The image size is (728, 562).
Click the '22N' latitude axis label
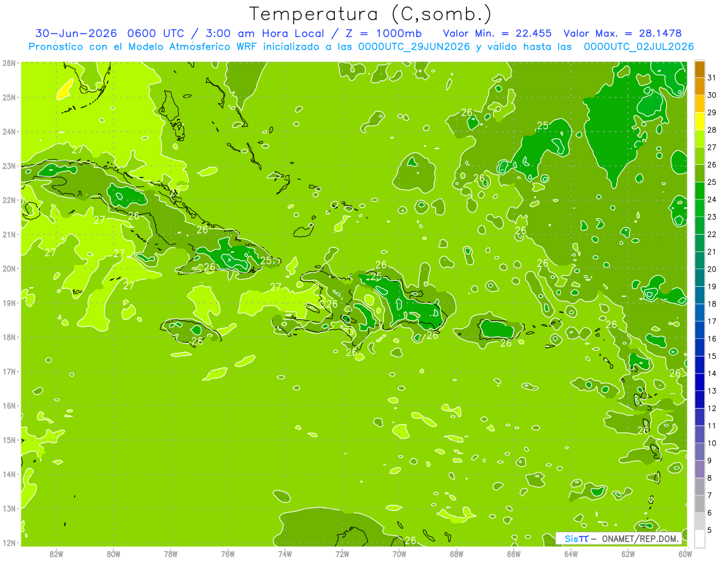(9, 200)
